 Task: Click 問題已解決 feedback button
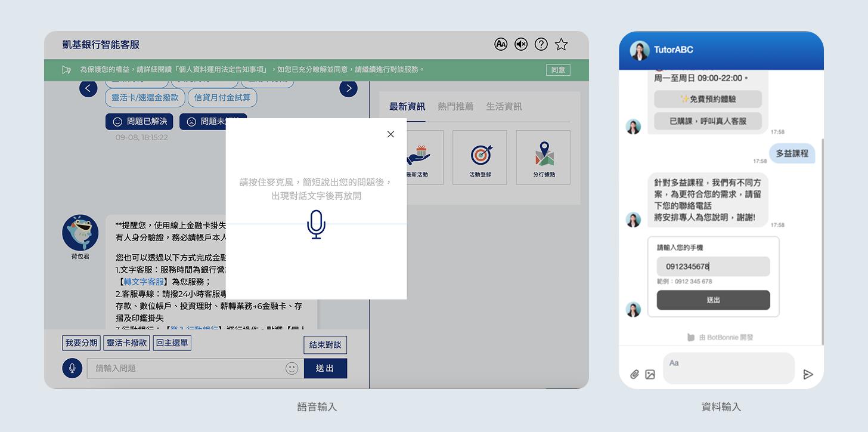[x=139, y=122]
